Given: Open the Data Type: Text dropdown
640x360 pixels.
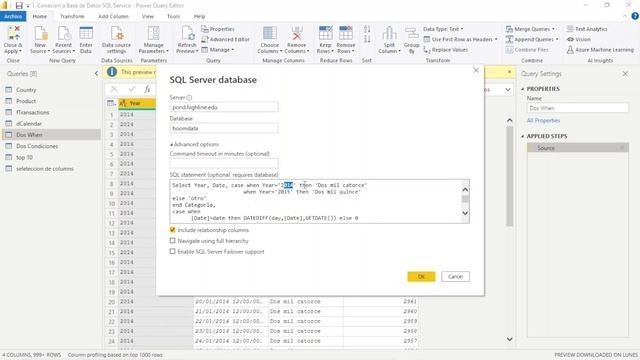Looking at the screenshot, I should (443, 29).
